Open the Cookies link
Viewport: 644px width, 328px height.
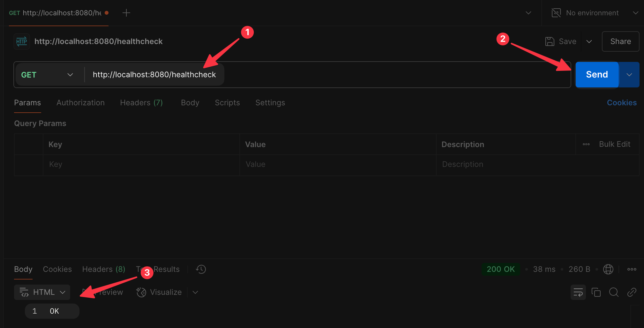(622, 103)
